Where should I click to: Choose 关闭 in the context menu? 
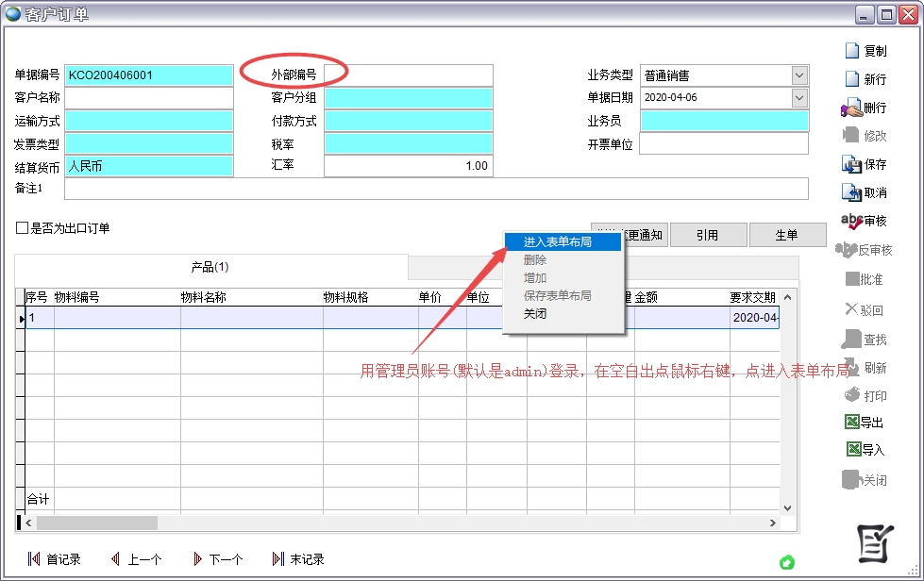(535, 314)
